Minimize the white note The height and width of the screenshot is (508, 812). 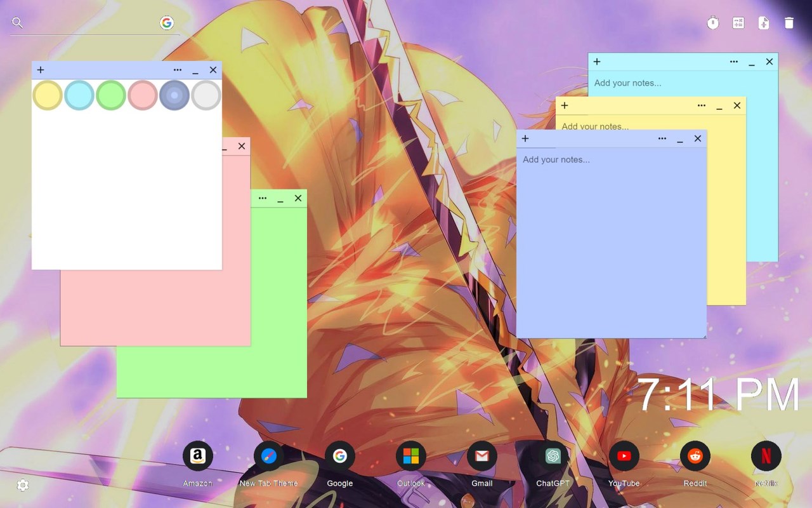point(195,71)
